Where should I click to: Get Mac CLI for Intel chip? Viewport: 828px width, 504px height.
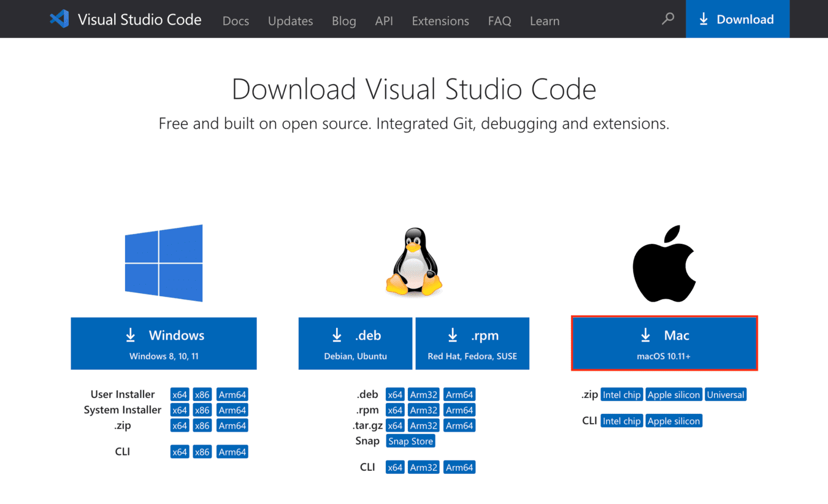621,421
